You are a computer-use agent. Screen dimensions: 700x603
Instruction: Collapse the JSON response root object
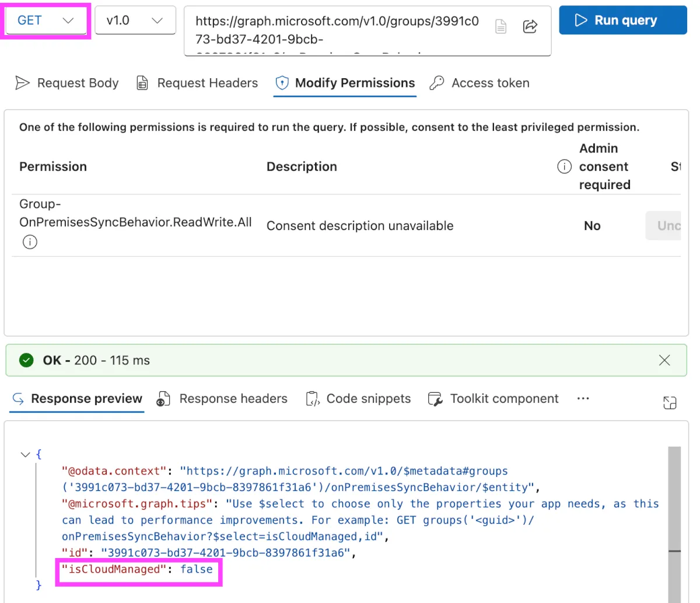[25, 454]
